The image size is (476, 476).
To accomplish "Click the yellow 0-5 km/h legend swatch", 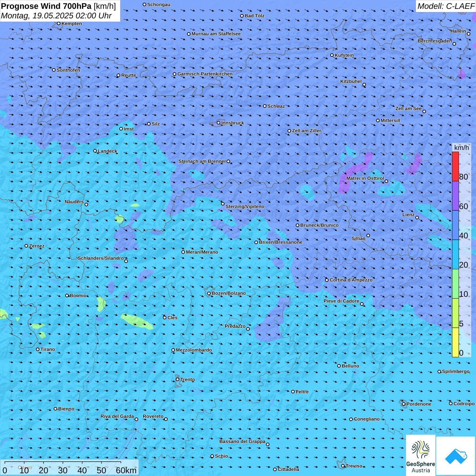I will (455, 342).
